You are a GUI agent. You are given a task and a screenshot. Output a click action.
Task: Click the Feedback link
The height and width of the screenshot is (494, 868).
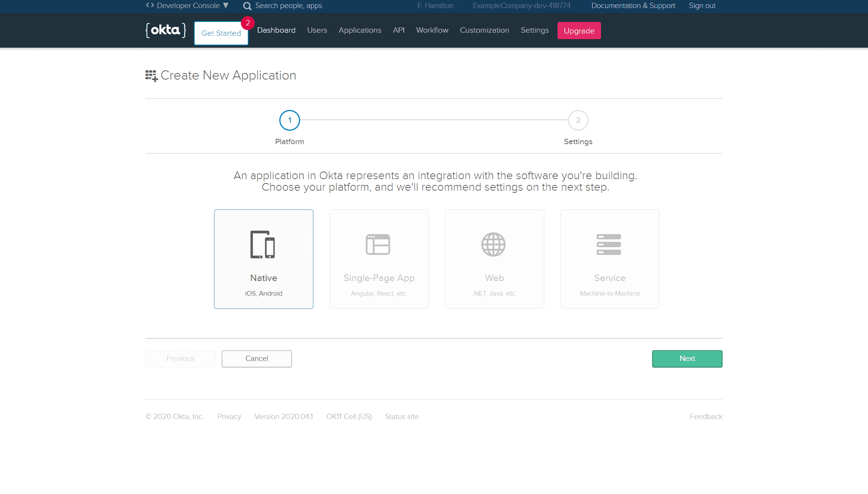pos(706,416)
